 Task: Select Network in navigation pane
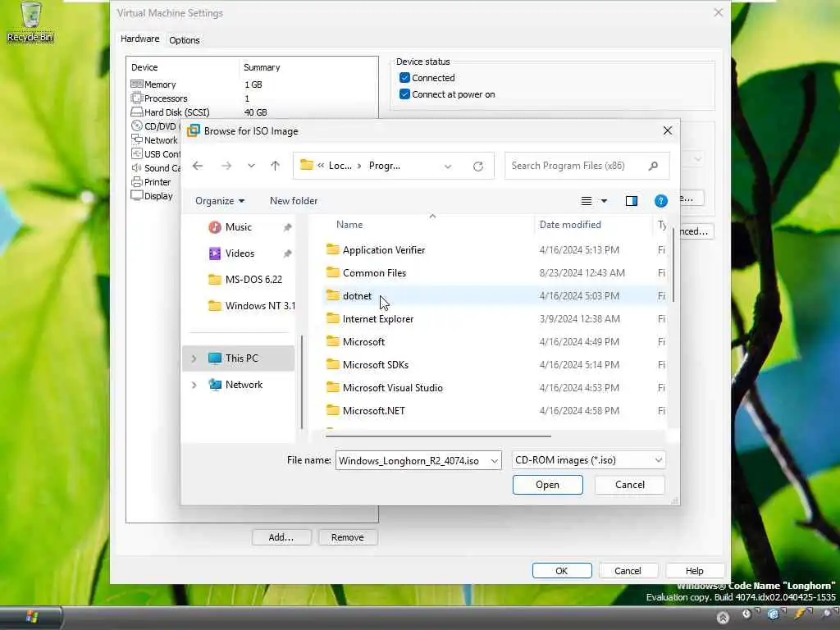click(244, 385)
